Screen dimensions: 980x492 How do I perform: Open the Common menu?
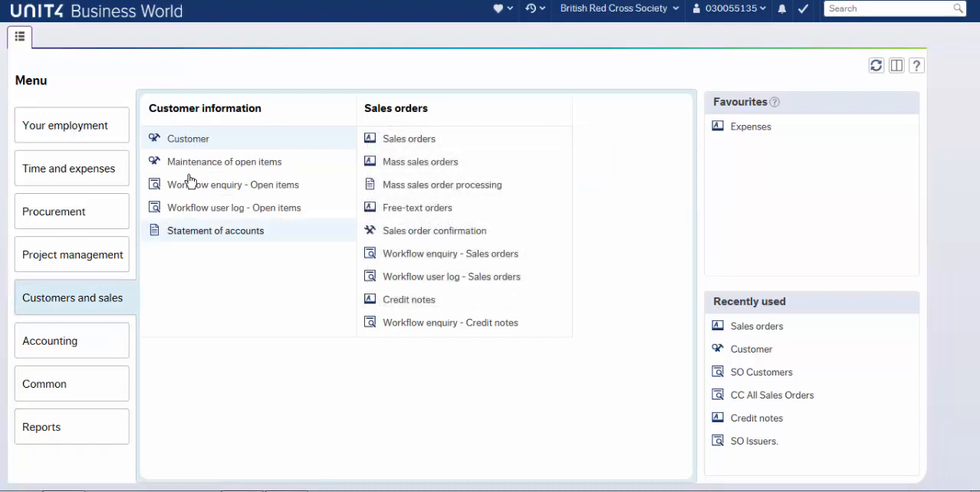pos(72,384)
